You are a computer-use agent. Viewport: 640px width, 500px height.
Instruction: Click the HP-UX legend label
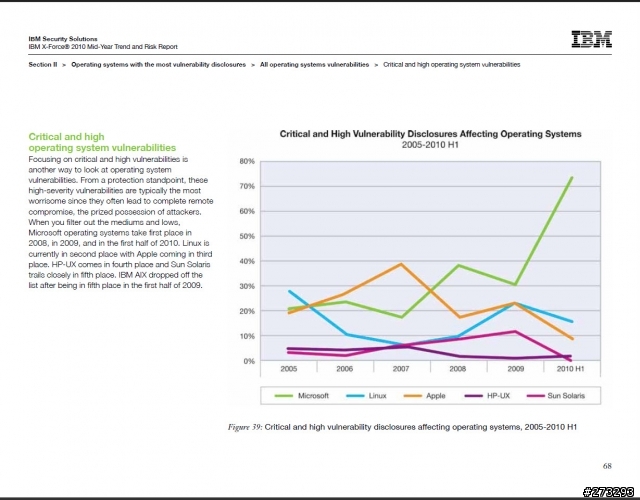point(498,396)
